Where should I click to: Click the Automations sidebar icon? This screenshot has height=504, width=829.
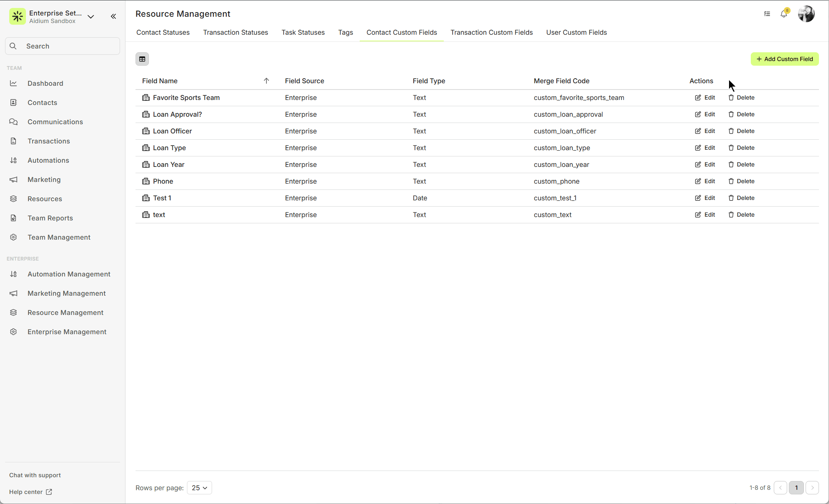[13, 160]
